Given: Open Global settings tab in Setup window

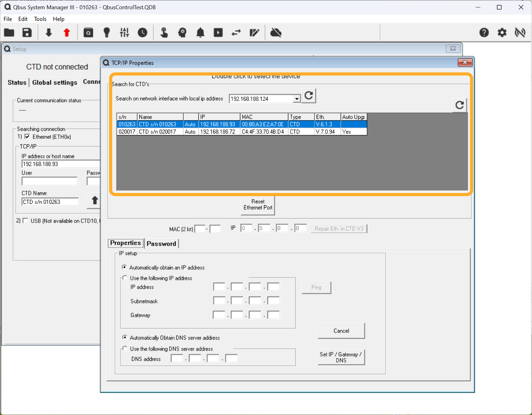Looking at the screenshot, I should coord(54,83).
